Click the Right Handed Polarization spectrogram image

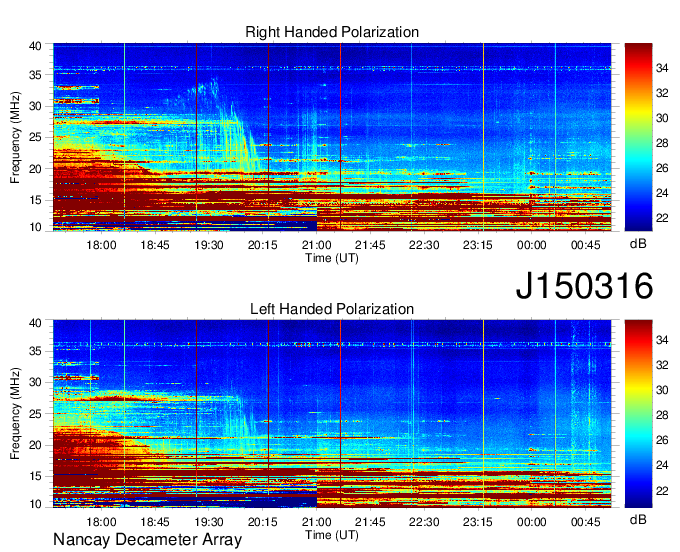332,137
